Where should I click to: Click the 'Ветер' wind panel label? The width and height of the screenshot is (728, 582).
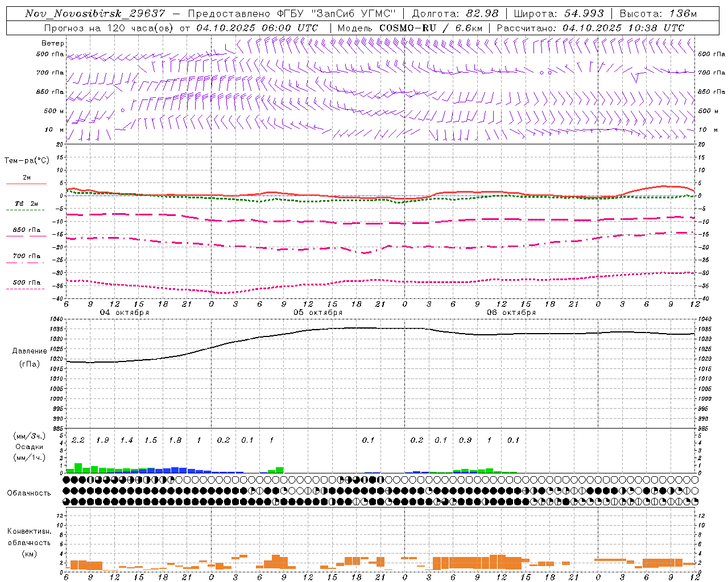pos(52,43)
